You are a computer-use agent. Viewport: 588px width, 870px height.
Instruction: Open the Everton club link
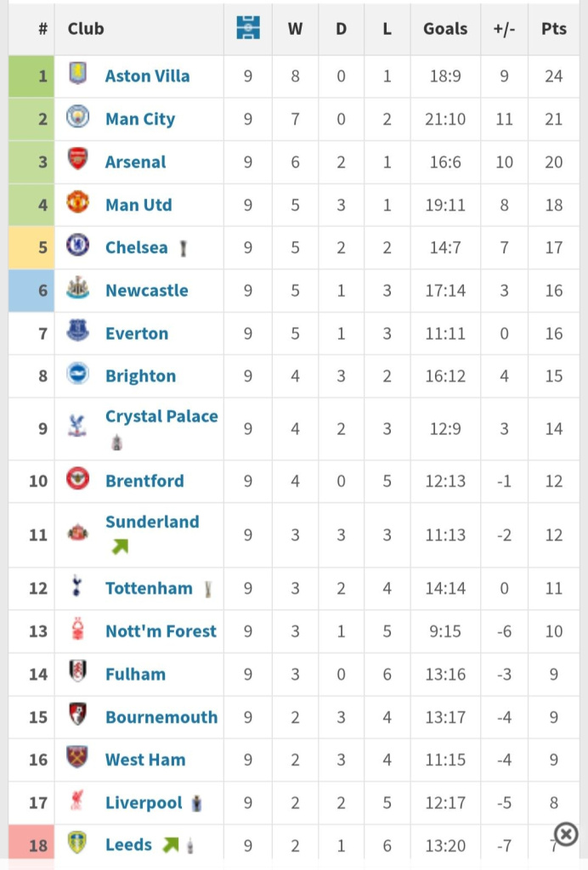(136, 333)
